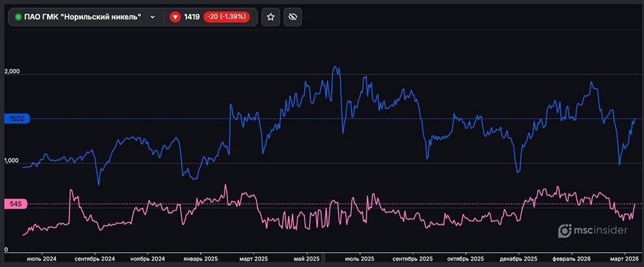Open the ПАО ГМК "Норильский никель" selector

(84, 17)
